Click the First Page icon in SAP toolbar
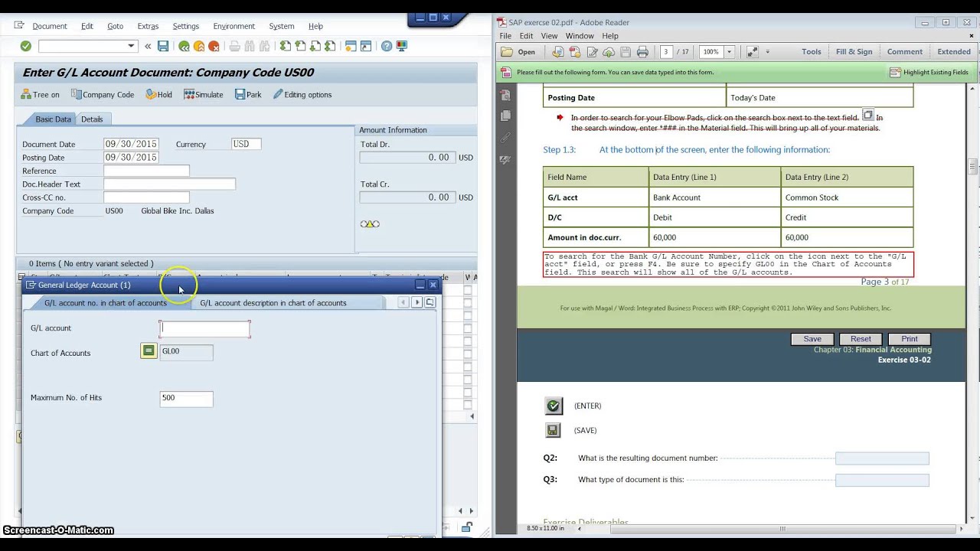The image size is (980, 551). [x=286, y=47]
